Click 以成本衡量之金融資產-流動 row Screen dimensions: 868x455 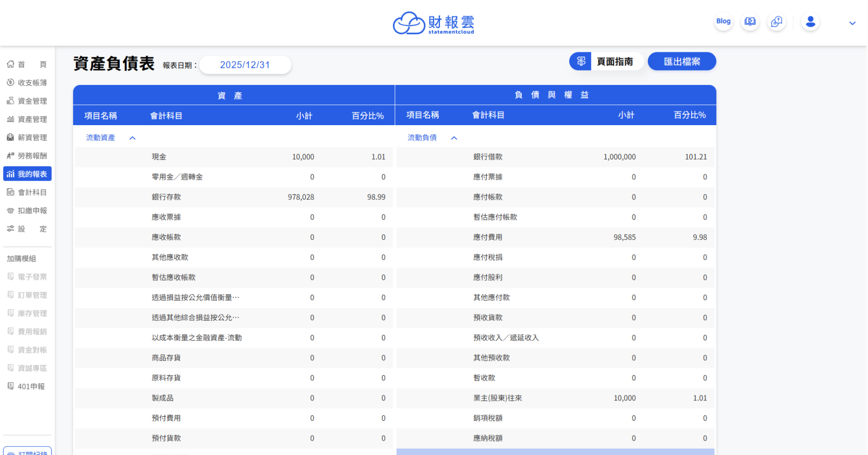234,338
